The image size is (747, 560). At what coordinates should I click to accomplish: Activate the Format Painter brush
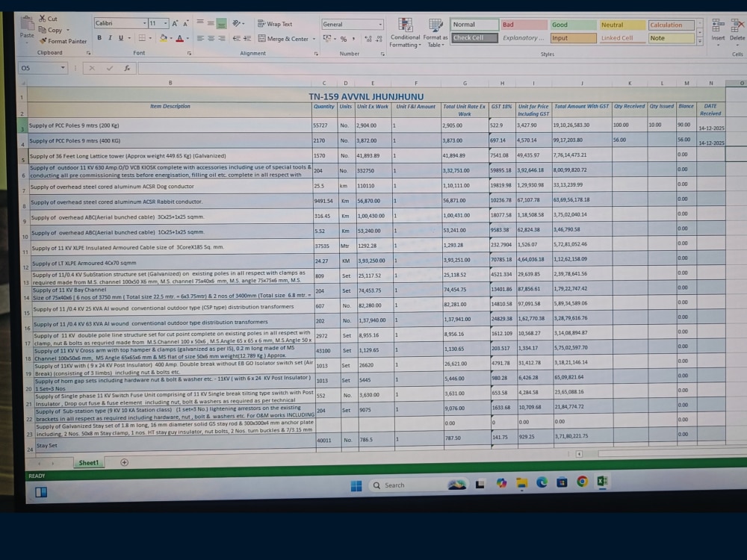tap(43, 41)
